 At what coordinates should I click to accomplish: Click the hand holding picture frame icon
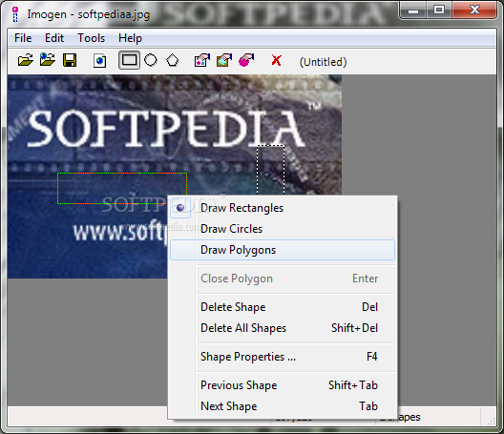[x=224, y=60]
